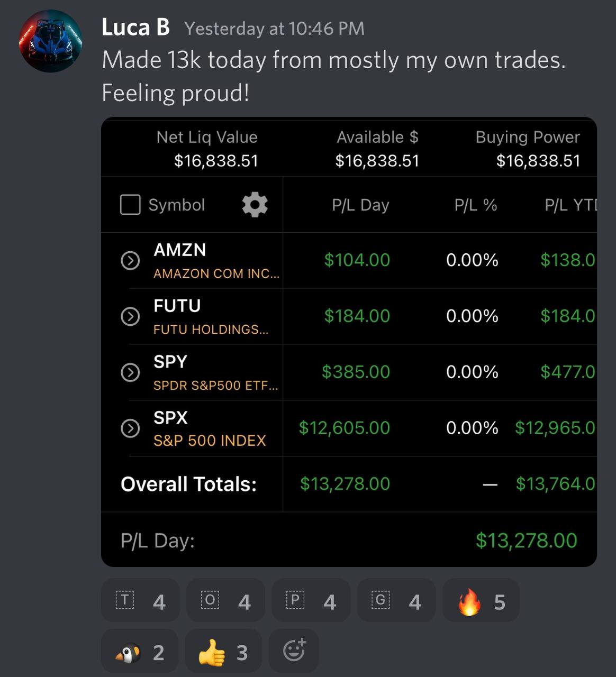Open the column settings gear icon
The width and height of the screenshot is (616, 677).
click(255, 205)
